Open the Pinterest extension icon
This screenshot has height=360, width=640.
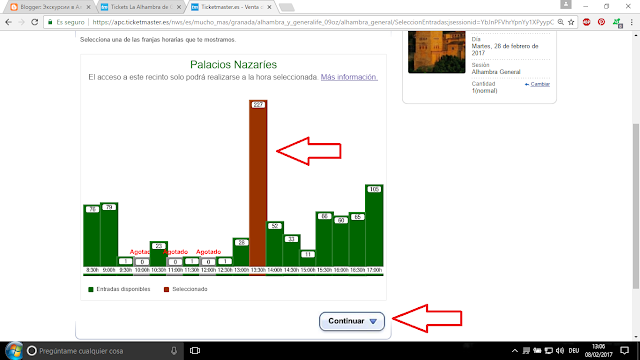tap(601, 22)
